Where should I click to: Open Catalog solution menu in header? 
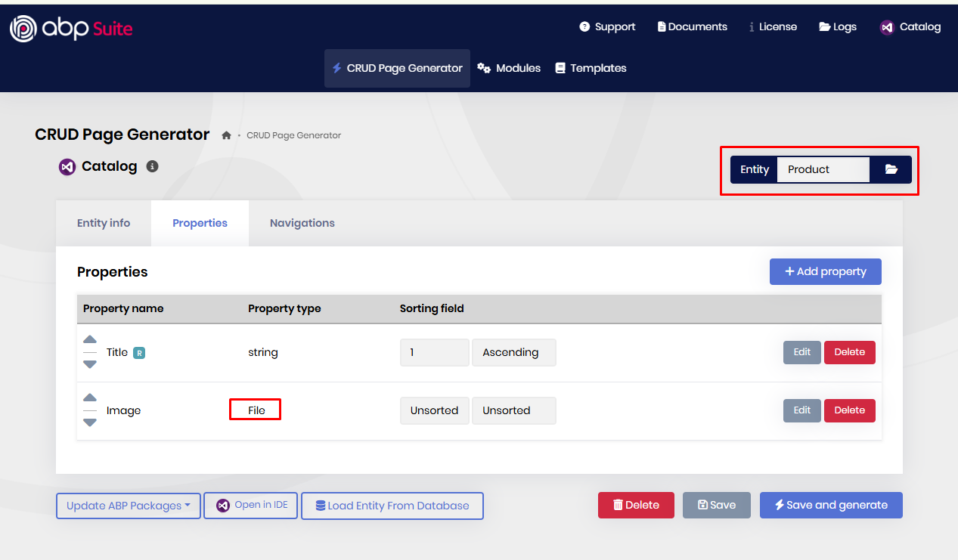[910, 27]
